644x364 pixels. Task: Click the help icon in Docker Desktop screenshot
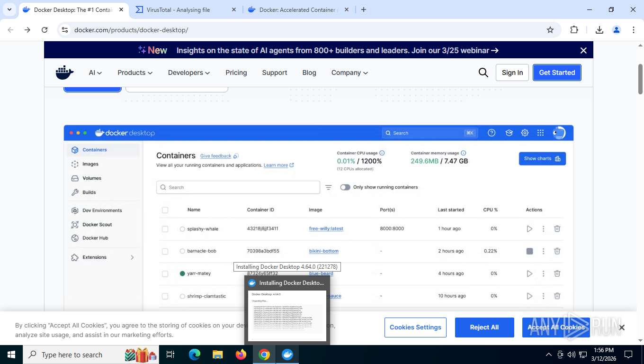[x=492, y=133]
